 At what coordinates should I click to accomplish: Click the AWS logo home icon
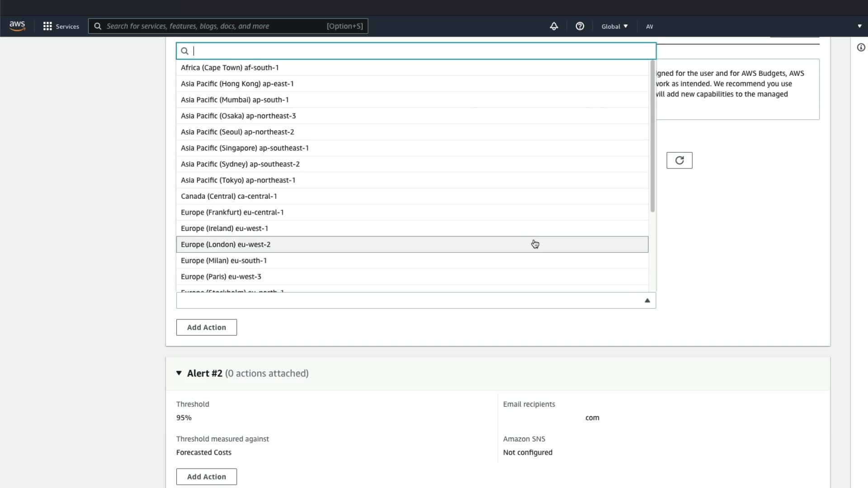click(x=17, y=26)
